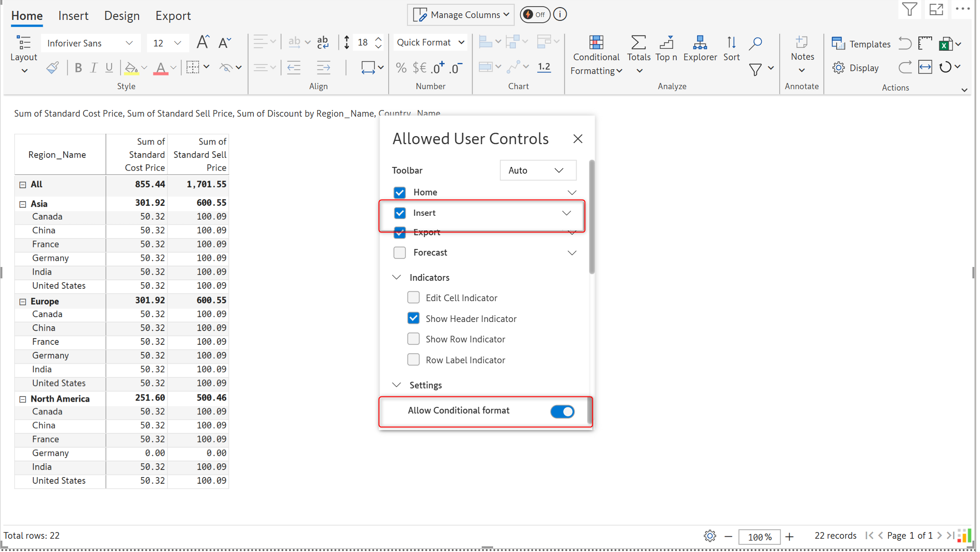Screen dimensions: 980x552
Task: Collapse the Europe region row
Action: [x=22, y=302]
